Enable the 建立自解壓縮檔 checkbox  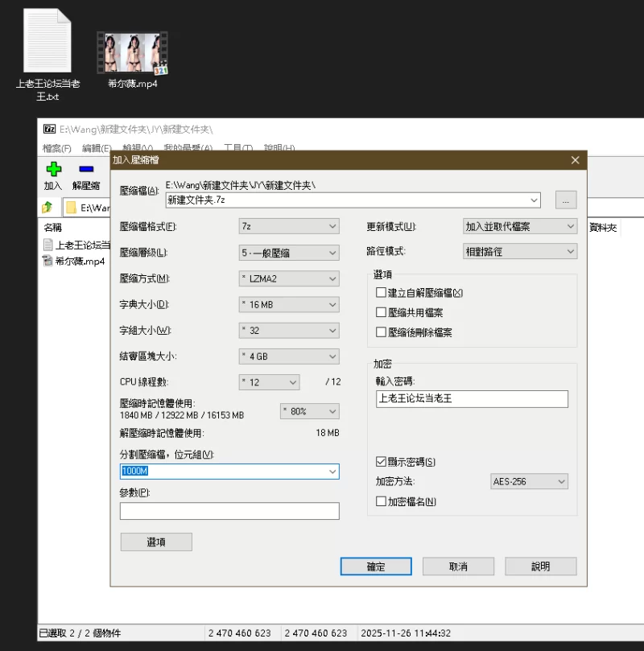pos(382,293)
